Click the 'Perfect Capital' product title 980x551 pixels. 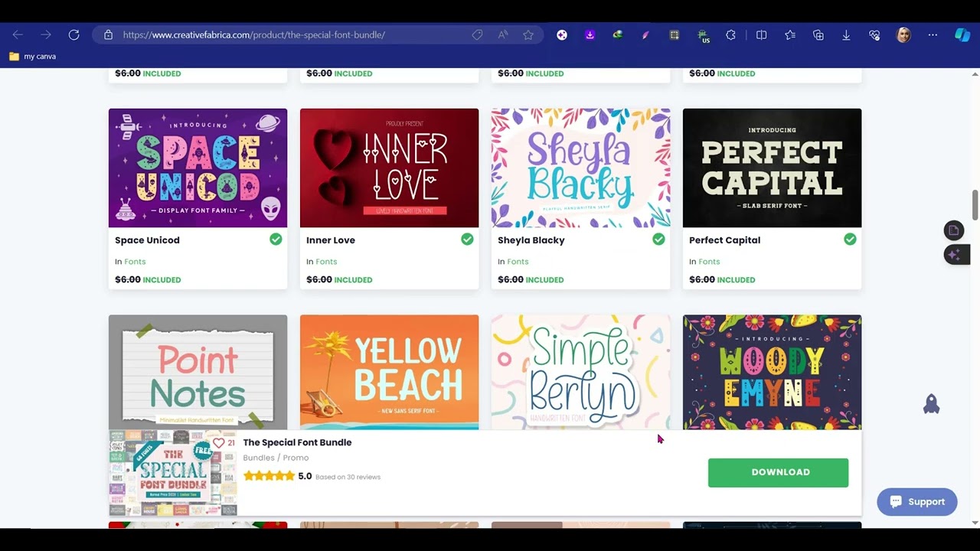[x=724, y=240]
